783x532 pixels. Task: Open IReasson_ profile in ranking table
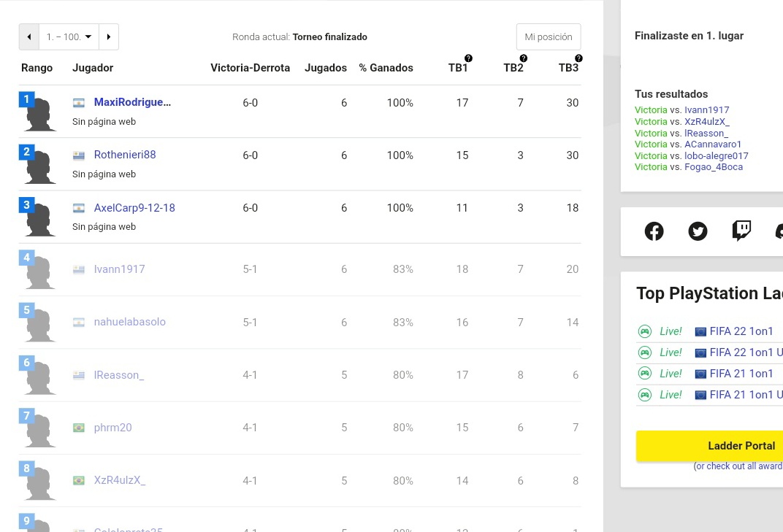pyautogui.click(x=119, y=375)
